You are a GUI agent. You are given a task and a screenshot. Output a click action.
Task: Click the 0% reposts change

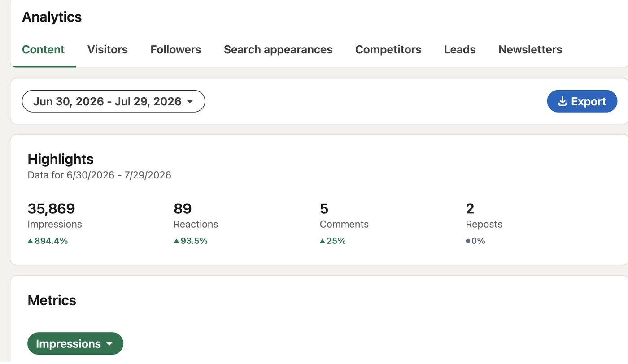(x=475, y=241)
